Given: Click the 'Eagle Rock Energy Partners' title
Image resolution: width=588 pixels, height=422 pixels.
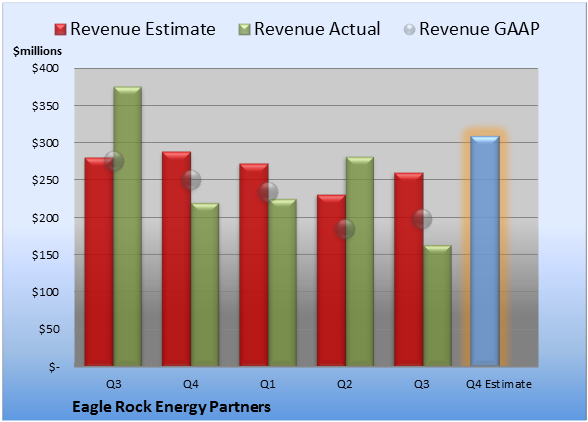Looking at the screenshot, I should [x=171, y=407].
